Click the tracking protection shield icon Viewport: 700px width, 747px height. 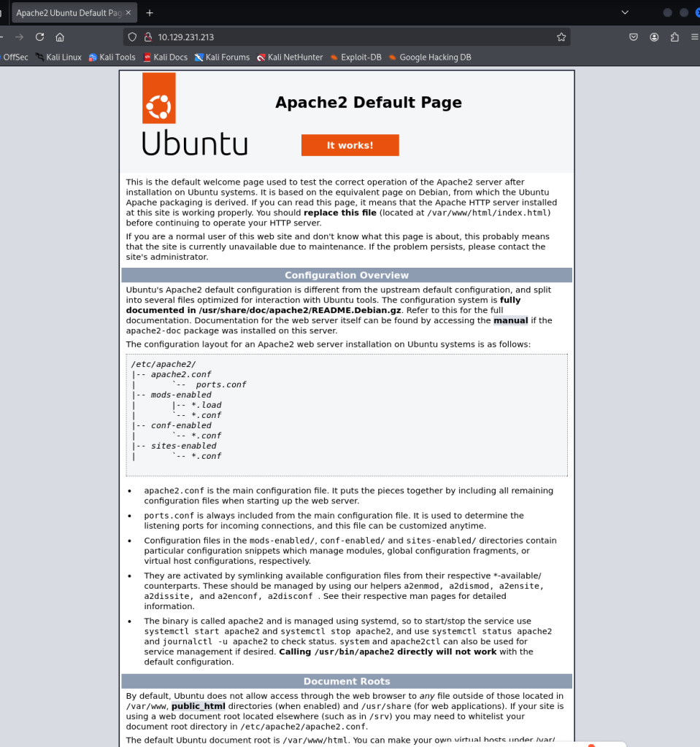tap(131, 37)
